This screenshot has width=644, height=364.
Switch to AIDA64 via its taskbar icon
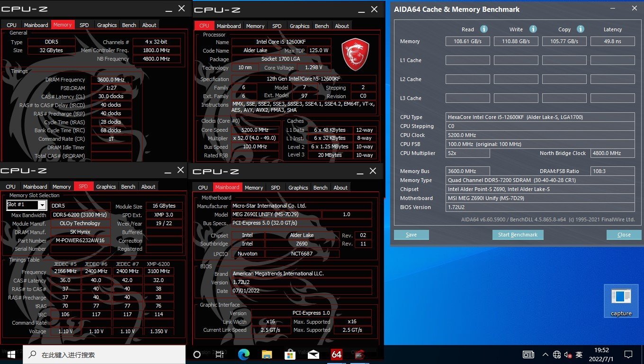point(336,354)
